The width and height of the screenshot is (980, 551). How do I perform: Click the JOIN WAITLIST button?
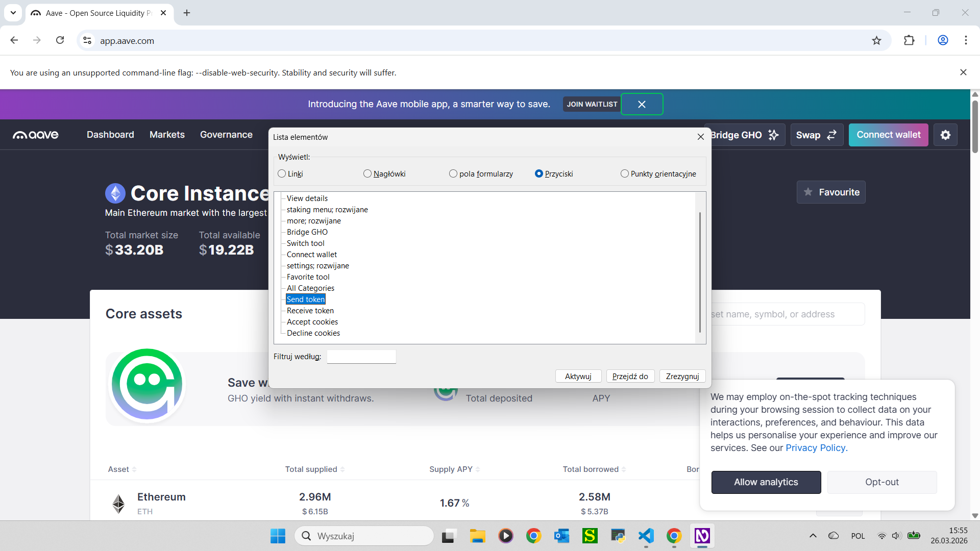pyautogui.click(x=592, y=104)
